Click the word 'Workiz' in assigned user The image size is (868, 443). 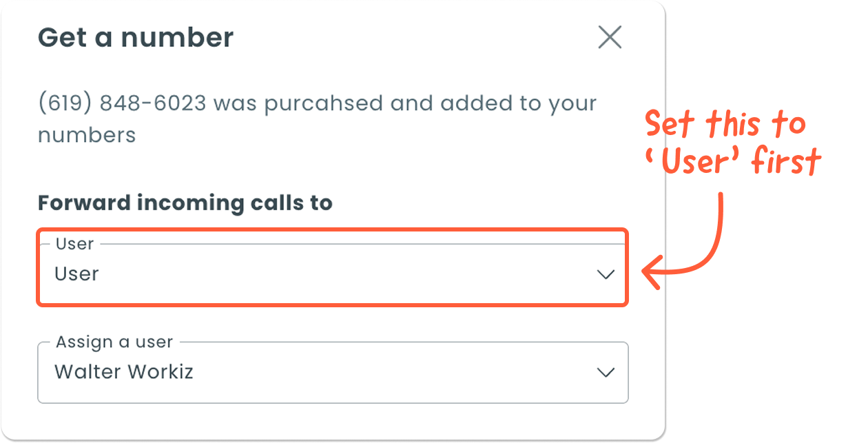click(x=162, y=372)
